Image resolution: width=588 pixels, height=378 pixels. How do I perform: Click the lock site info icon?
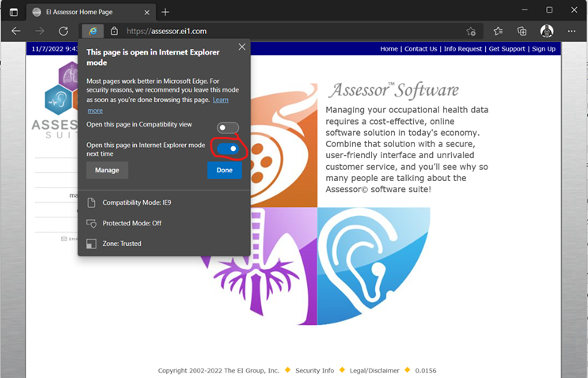pyautogui.click(x=115, y=31)
